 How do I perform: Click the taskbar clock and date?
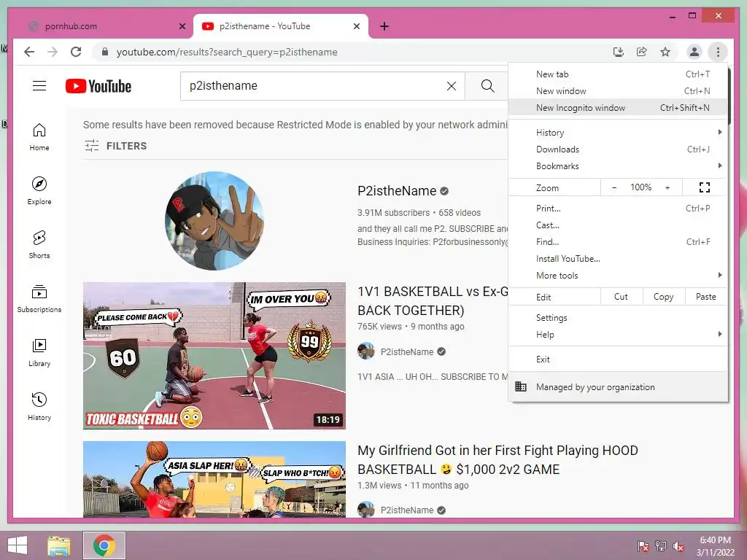tap(716, 546)
